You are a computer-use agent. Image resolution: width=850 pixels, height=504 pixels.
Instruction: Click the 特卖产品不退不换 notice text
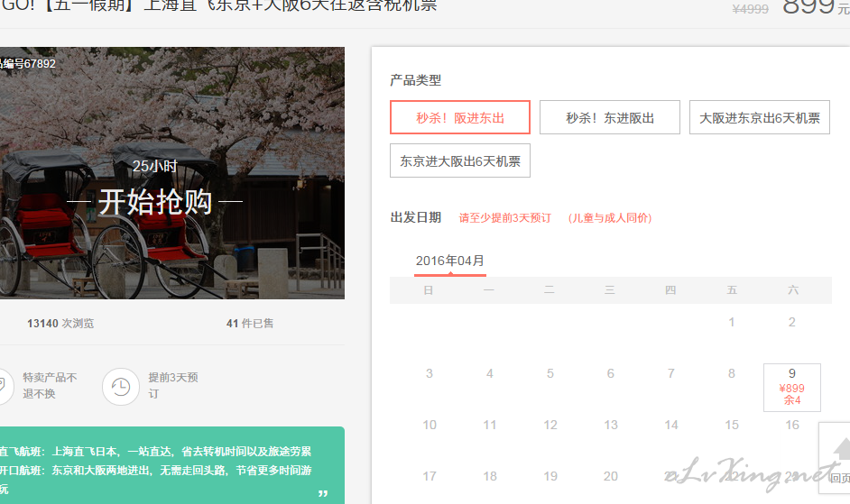click(50, 385)
